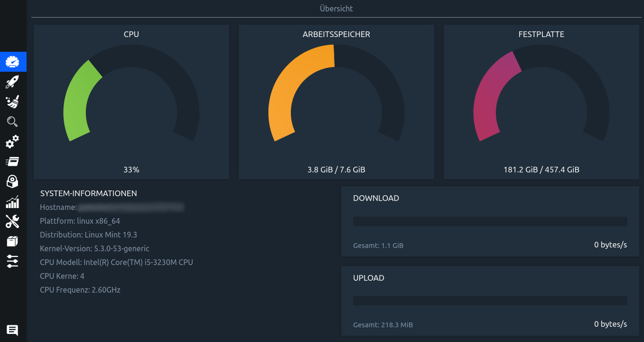Viewport: 644px width, 342px height.
Task: Click the 181.2 GiB / 457.4 GiB value
Action: click(541, 170)
